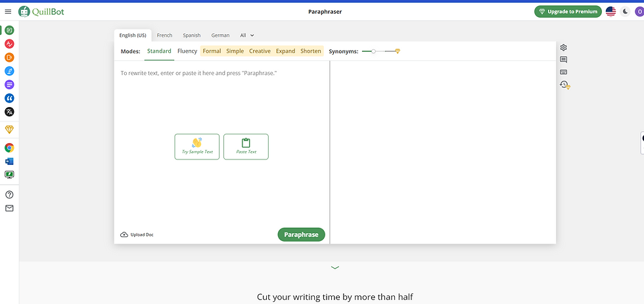644x304 pixels.
Task: Switch to the German tab
Action: click(x=221, y=35)
